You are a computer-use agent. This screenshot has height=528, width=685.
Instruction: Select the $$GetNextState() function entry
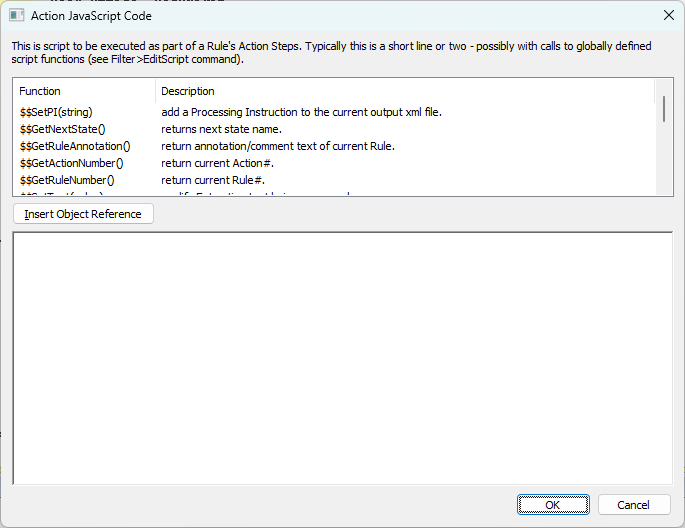tap(62, 129)
